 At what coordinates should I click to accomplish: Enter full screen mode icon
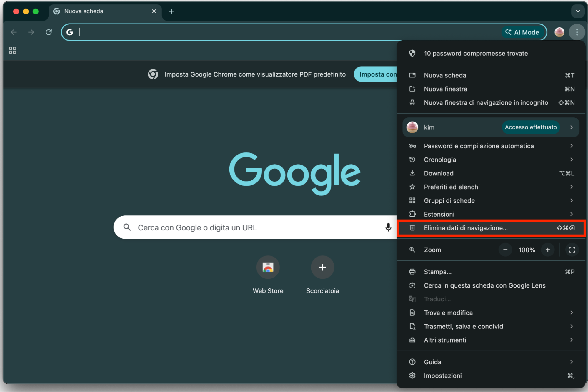(x=572, y=250)
